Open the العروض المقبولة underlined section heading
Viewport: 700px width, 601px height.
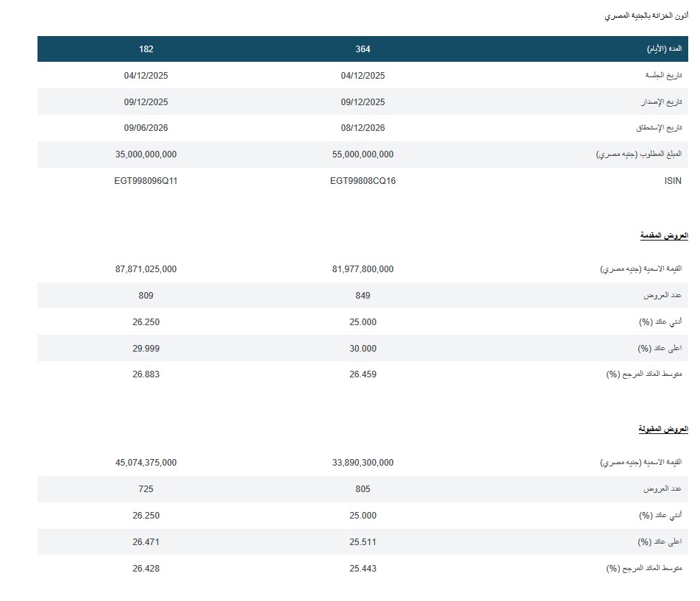(x=663, y=429)
